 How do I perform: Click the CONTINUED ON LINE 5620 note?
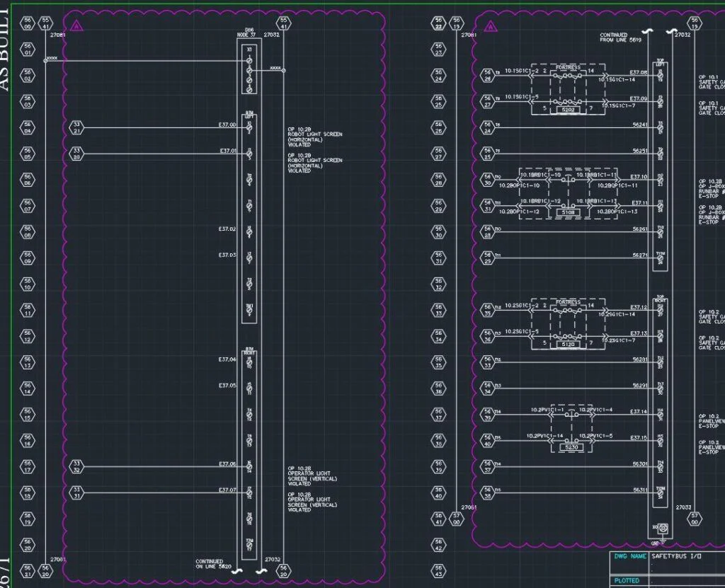210,564
